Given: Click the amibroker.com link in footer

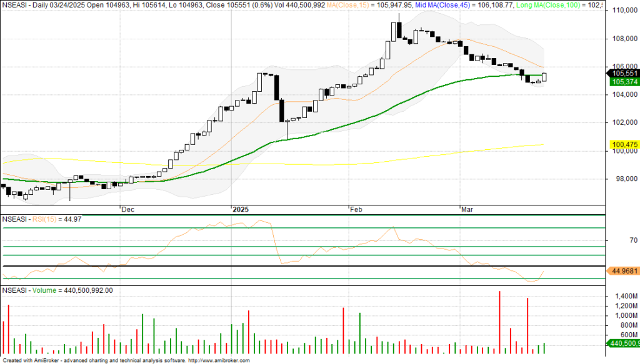Looking at the screenshot, I should [218, 360].
